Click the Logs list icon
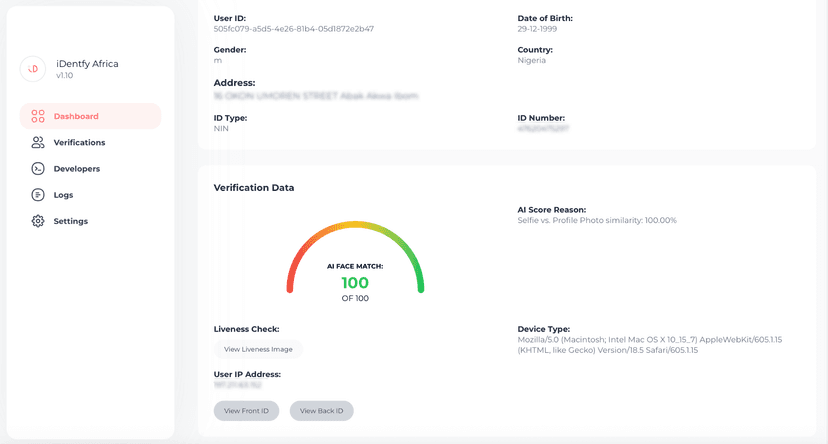The height and width of the screenshot is (444, 828). (x=38, y=195)
